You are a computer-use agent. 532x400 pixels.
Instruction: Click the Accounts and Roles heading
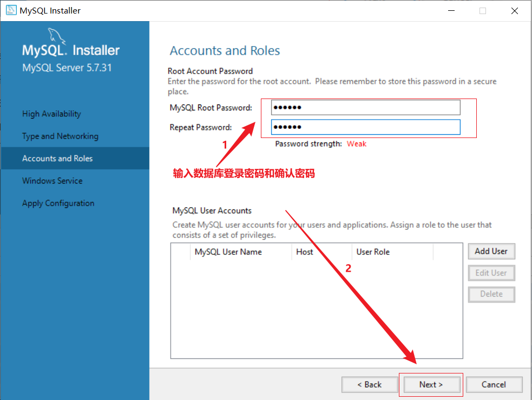coord(225,50)
